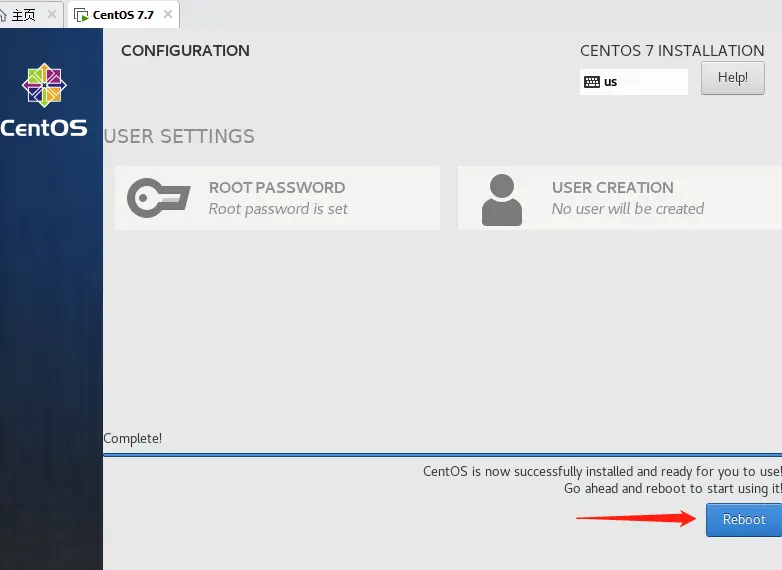The height and width of the screenshot is (570, 782).
Task: Click the Reboot button
Action: [744, 520]
